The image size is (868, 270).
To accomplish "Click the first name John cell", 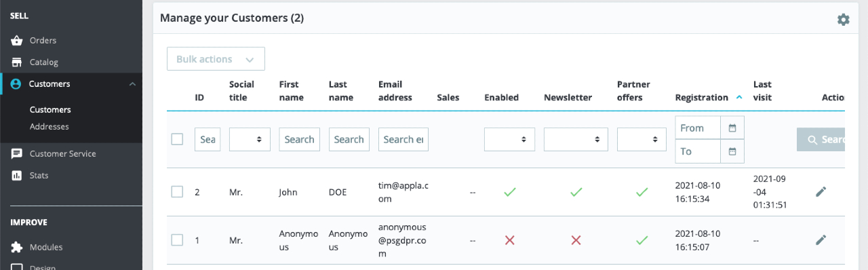I will 288,192.
